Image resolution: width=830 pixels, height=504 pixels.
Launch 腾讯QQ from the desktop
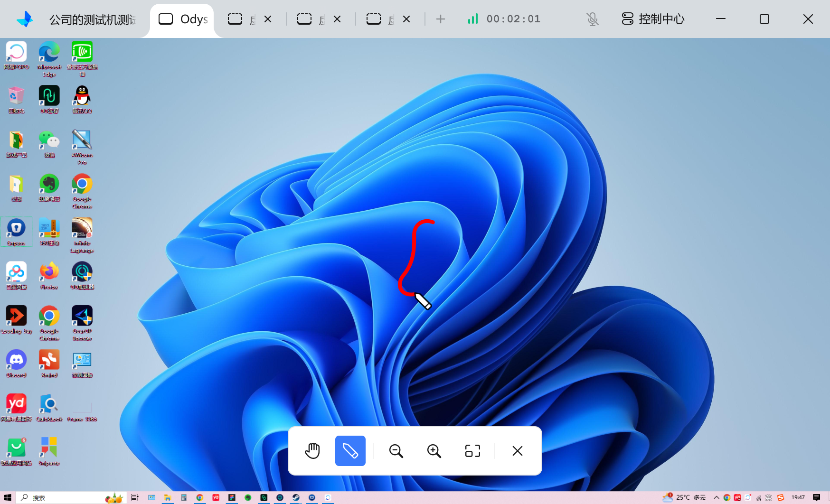[82, 100]
